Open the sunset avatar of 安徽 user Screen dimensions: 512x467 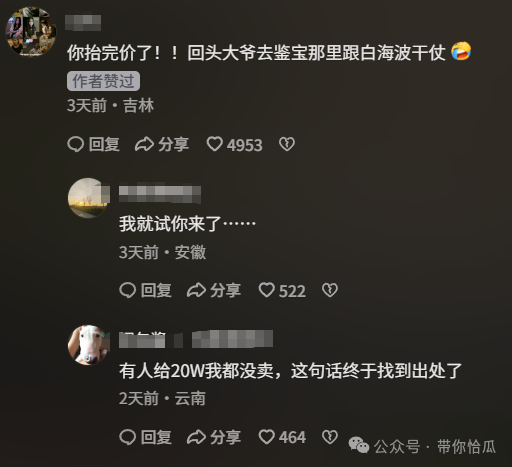88,198
